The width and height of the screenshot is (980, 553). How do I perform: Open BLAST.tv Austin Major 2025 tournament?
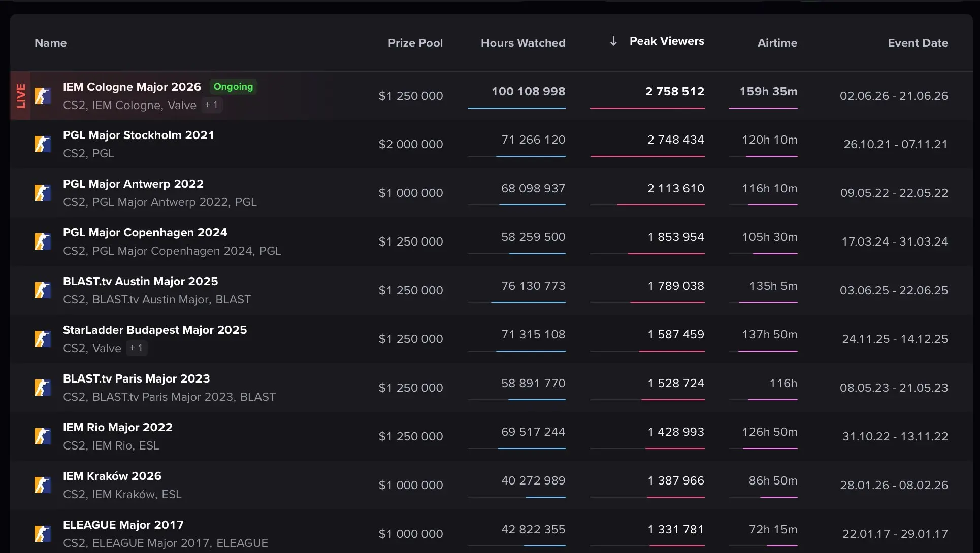140,281
